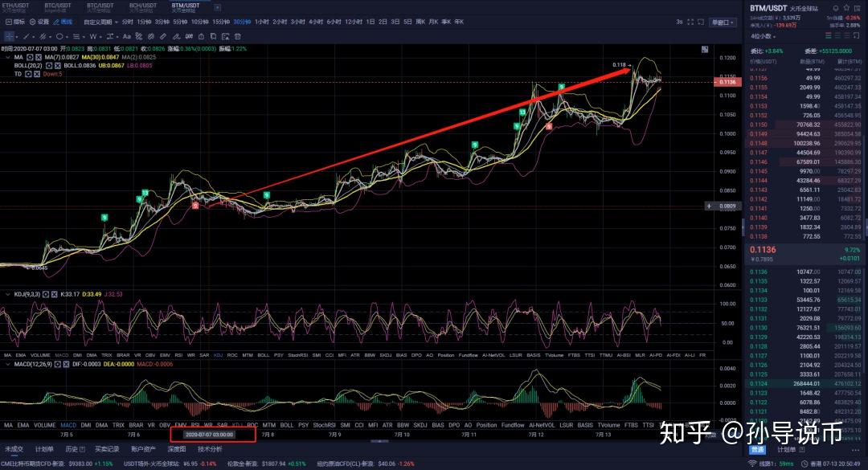Select the crosshair cursor drawing tool
868x470 pixels.
9,36
